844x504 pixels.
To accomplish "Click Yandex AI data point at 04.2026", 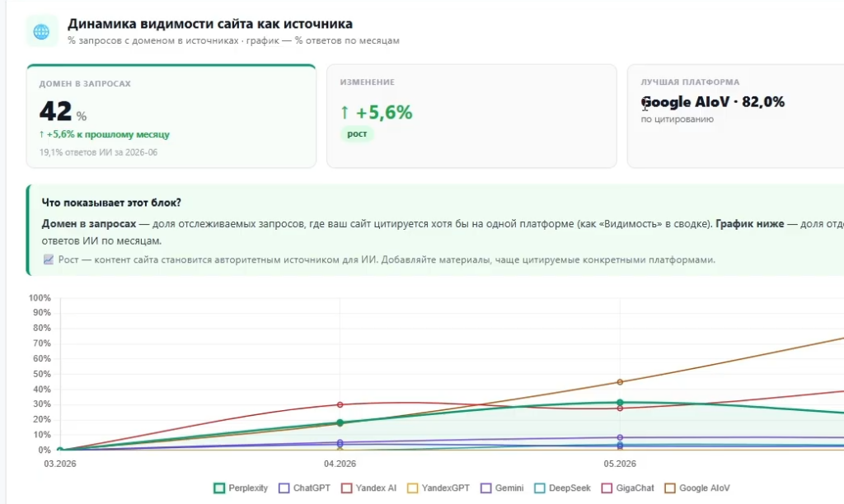I will pos(340,404).
